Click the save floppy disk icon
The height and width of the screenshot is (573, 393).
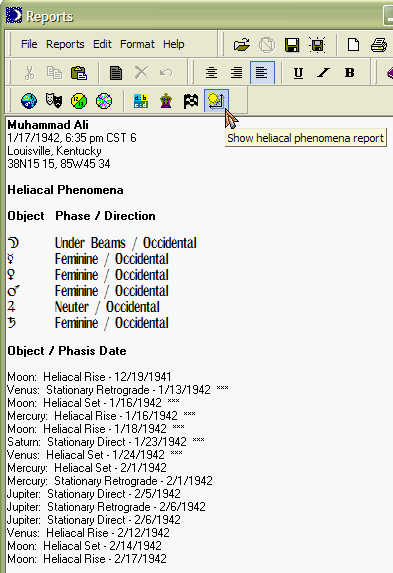click(292, 45)
